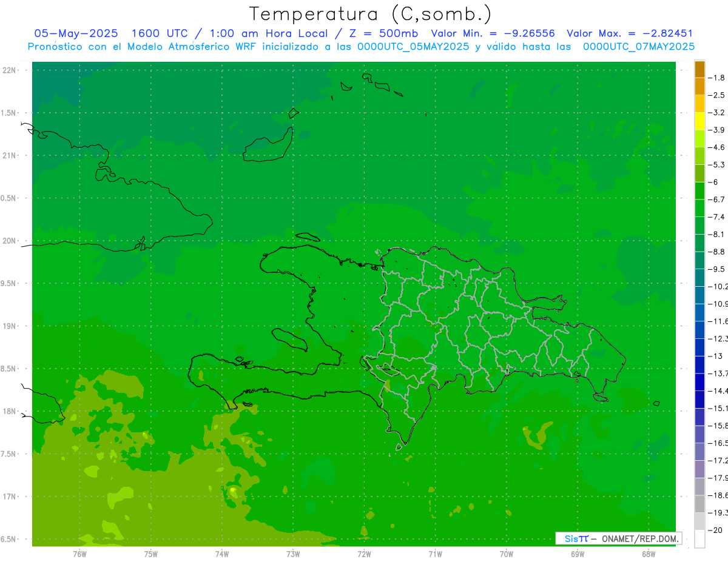Click the "1600 UTC" time label
Image resolution: width=728 pixels, height=562 pixels.
(160, 33)
